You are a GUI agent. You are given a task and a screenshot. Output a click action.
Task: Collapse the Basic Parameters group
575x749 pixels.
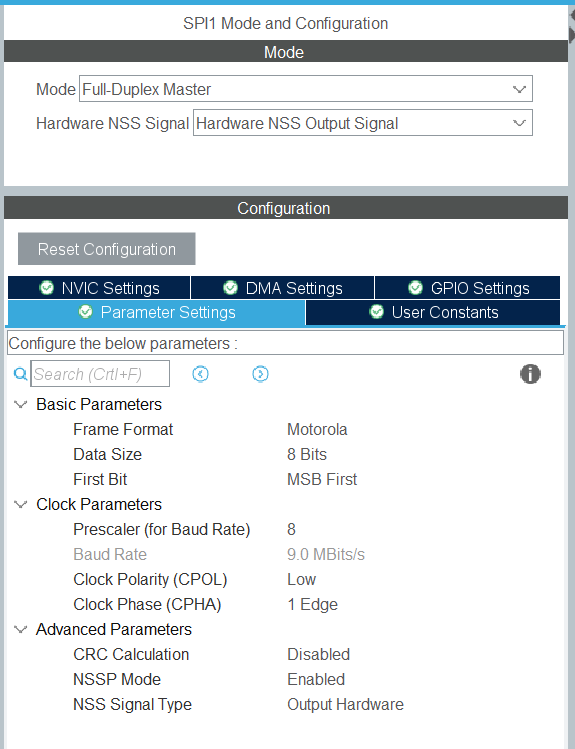pos(21,405)
